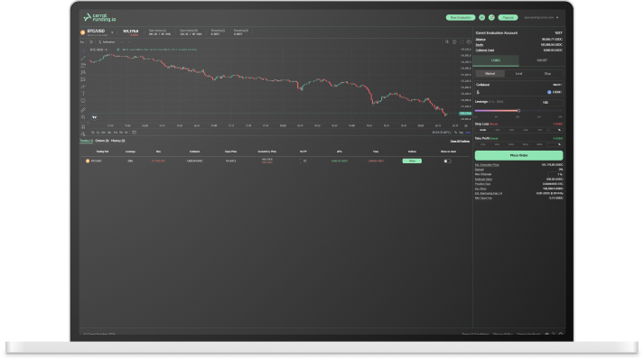Select the -50% stop loss option
This screenshot has height=359, width=644.
click(x=526, y=130)
